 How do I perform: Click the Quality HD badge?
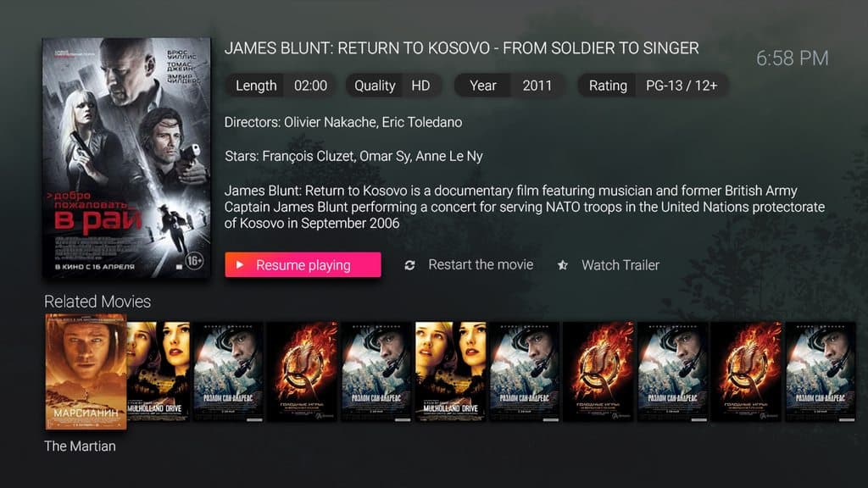coord(393,86)
